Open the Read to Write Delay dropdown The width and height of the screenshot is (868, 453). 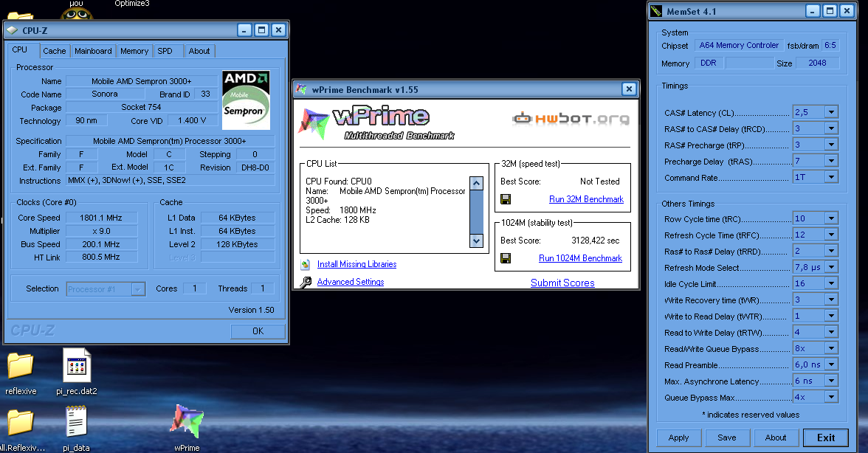(831, 332)
